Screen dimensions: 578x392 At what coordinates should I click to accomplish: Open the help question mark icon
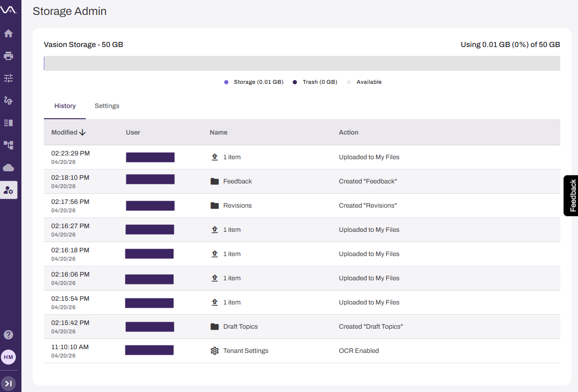[8, 335]
